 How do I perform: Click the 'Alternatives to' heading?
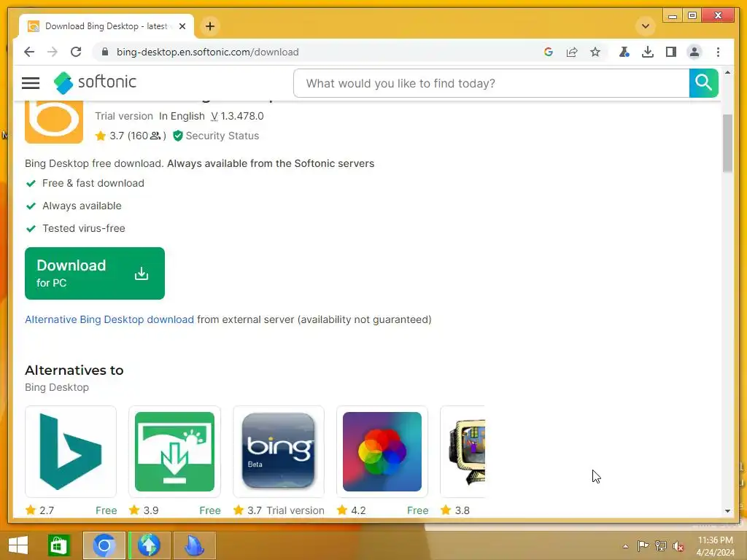[74, 370]
